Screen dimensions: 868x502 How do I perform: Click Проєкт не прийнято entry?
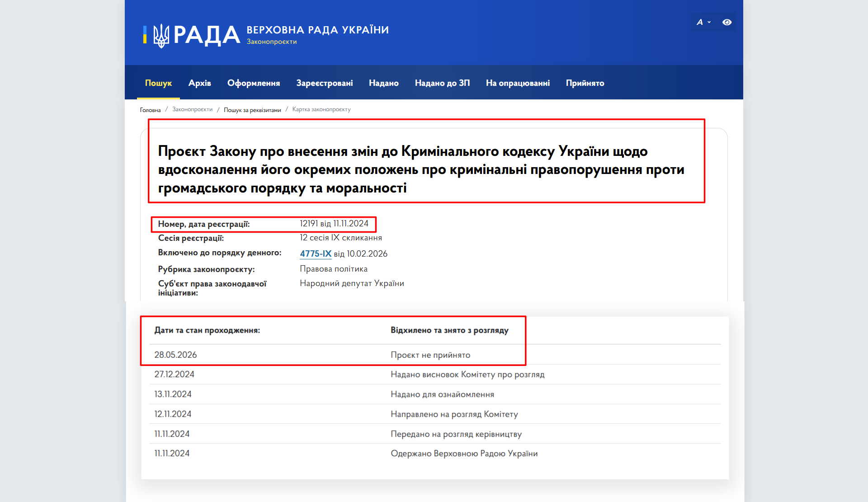[430, 355]
